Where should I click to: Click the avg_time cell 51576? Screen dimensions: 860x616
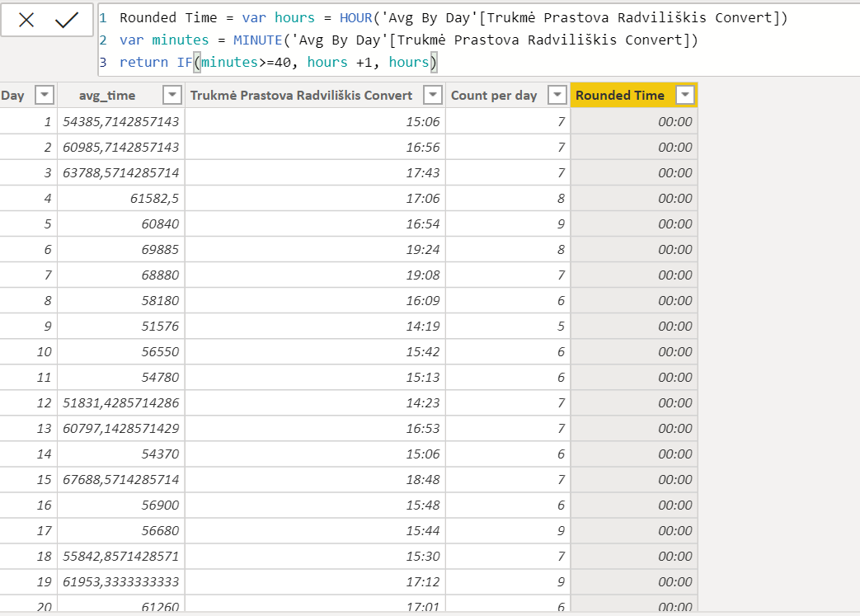[x=121, y=326]
